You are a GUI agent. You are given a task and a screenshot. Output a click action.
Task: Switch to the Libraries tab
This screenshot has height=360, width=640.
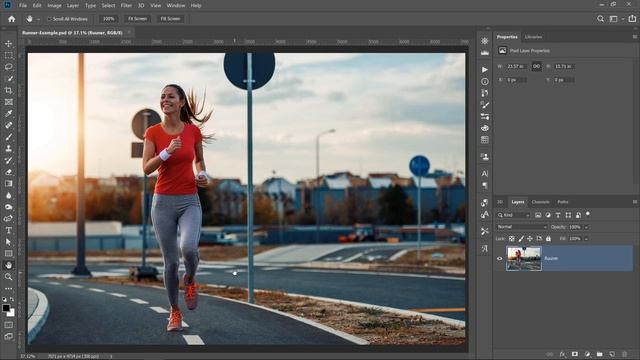pos(533,37)
